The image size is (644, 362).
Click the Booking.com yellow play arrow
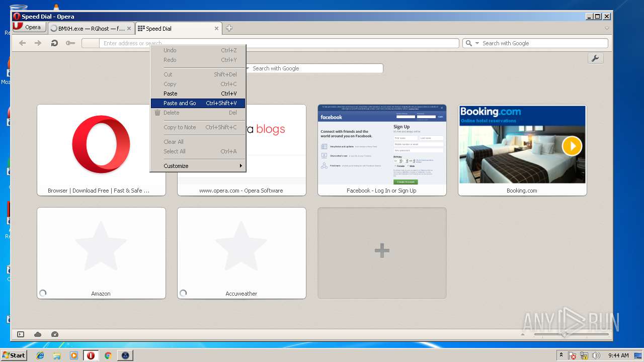click(x=572, y=146)
